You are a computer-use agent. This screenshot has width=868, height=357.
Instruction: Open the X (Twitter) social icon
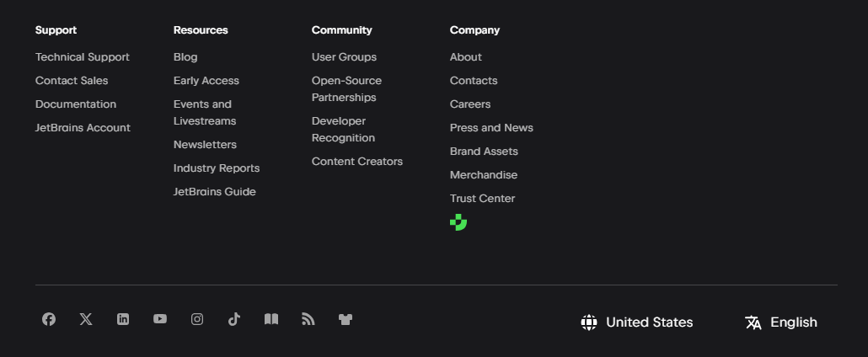pyautogui.click(x=86, y=319)
